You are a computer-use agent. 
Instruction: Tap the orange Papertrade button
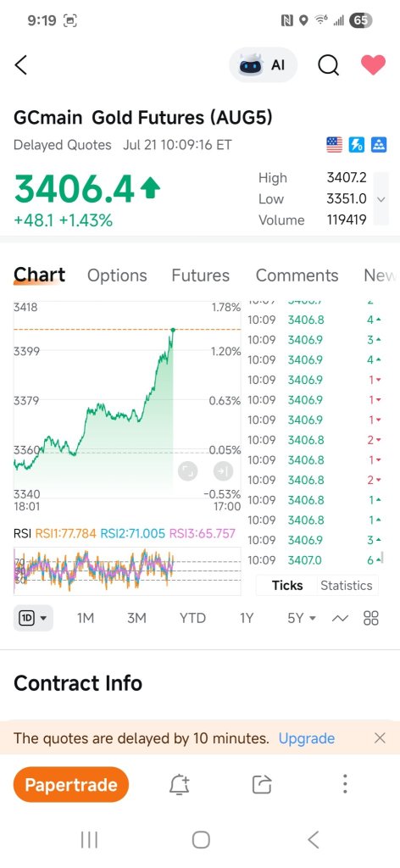pyautogui.click(x=71, y=784)
